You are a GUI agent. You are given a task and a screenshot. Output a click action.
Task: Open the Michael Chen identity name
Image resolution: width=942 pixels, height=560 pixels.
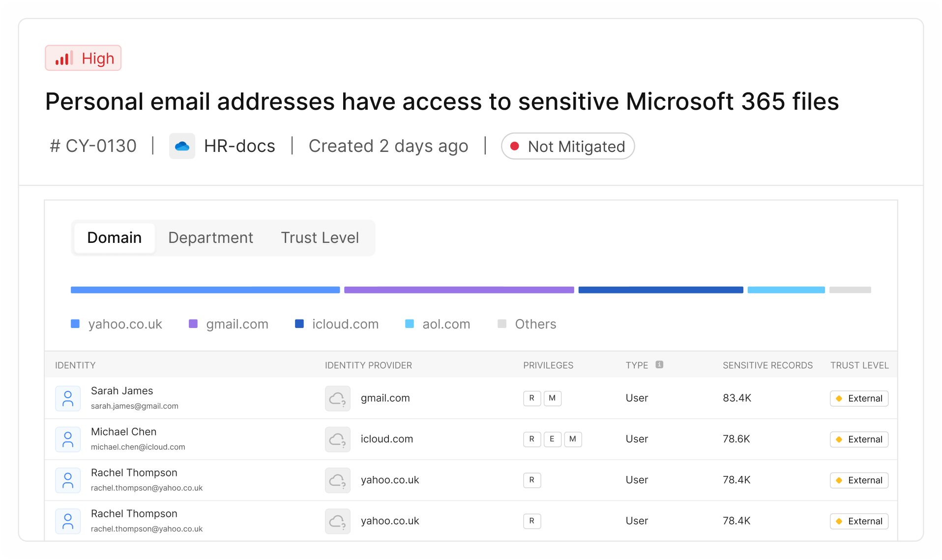[x=124, y=432]
